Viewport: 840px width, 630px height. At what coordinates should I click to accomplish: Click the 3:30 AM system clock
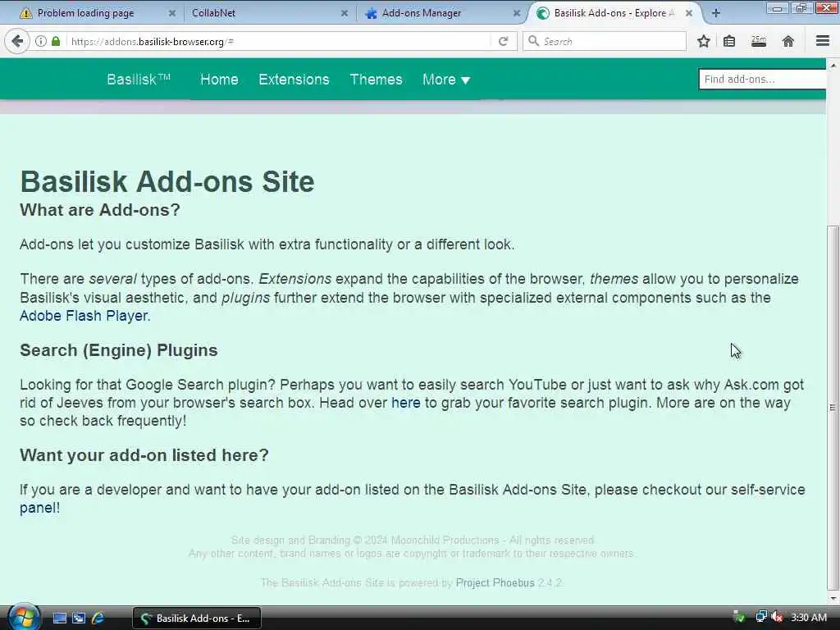[x=809, y=618]
